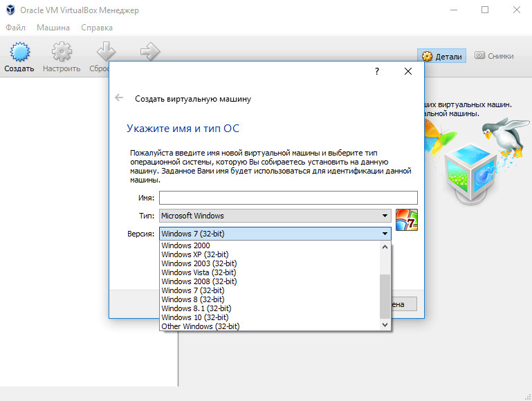Open the Тип Microsoft Windows dropdown
Image resolution: width=532 pixels, height=401 pixels.
(275, 216)
